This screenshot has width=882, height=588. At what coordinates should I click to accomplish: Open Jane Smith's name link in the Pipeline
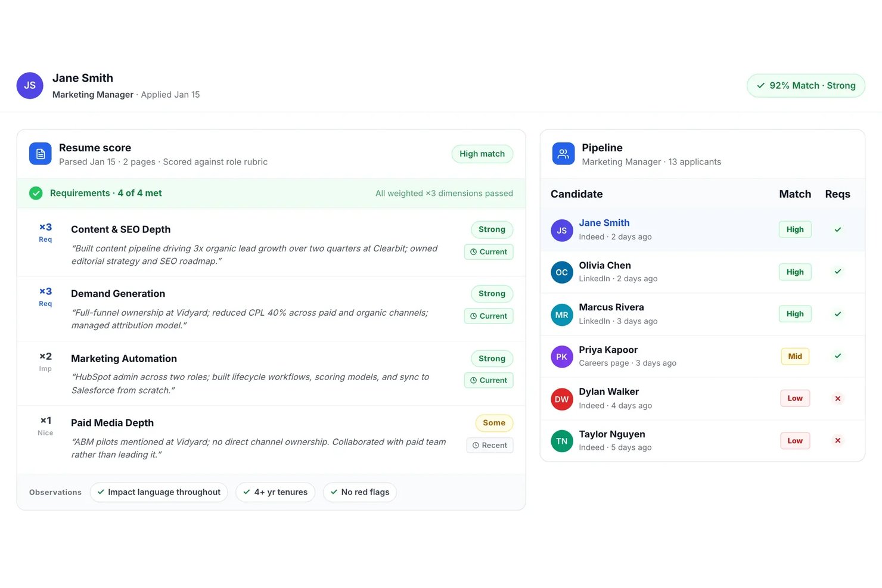click(604, 223)
